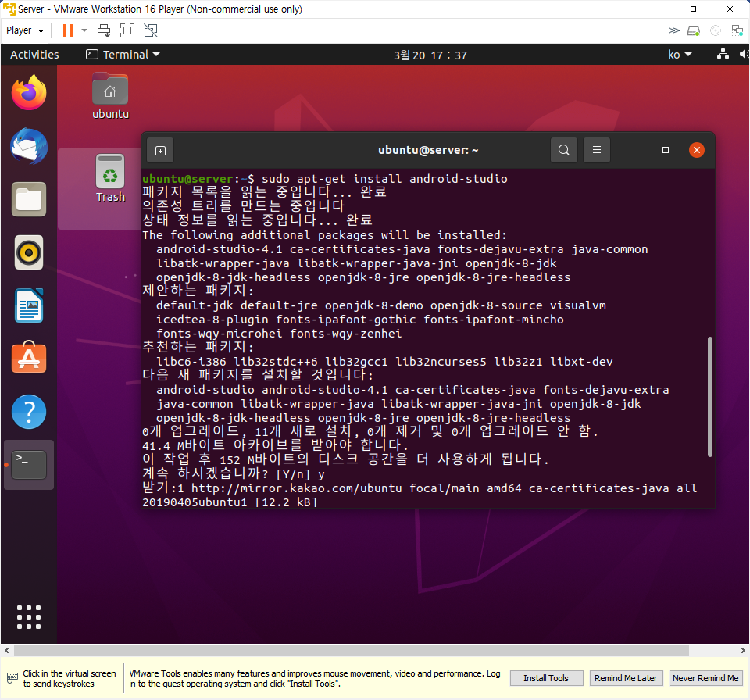Open the volume speaker icon in top bar
Screen dimensions: 750x700
(744, 54)
